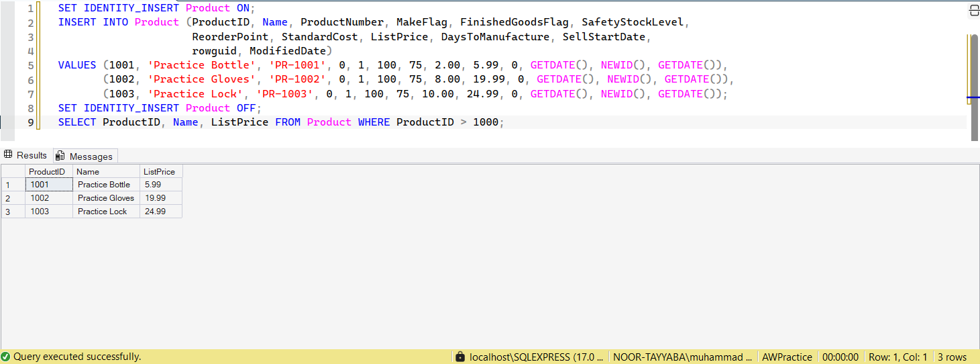Click the WHERE keyword on line 9
The height and width of the screenshot is (364, 980).
click(x=374, y=122)
